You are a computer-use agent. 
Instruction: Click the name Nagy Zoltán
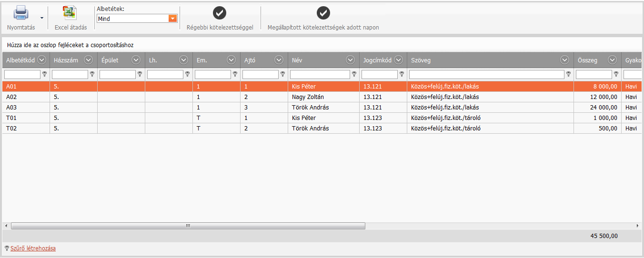[x=308, y=97]
